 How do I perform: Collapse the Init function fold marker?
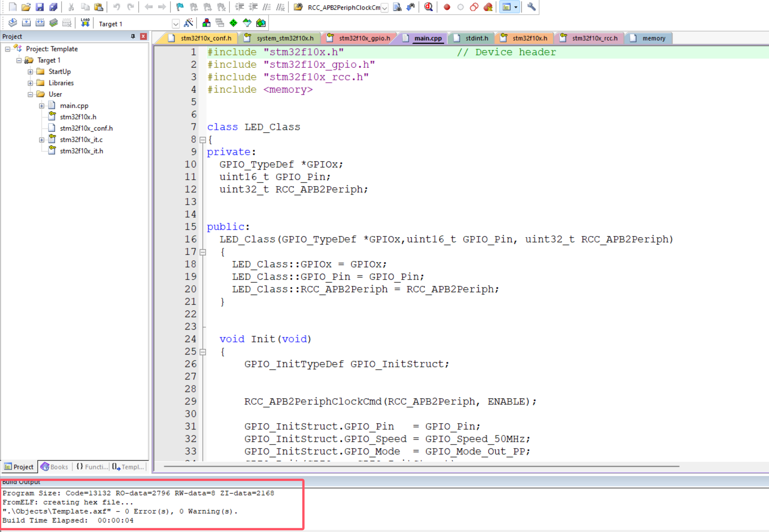click(203, 352)
